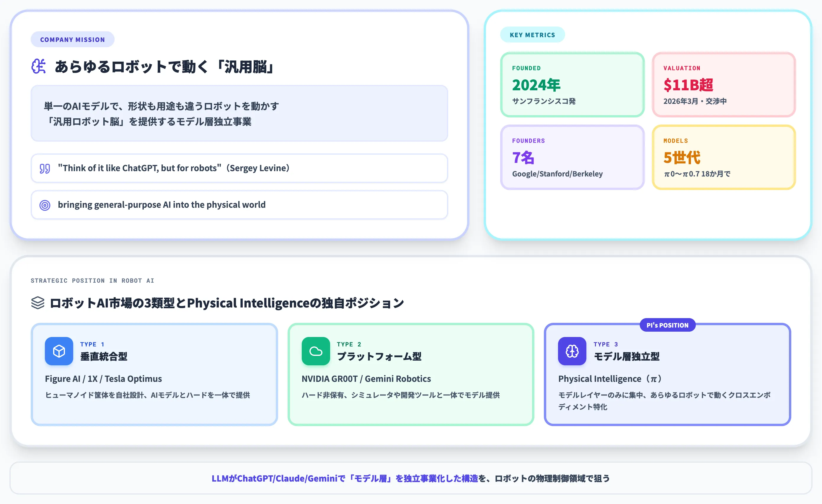
Task: Click the text NVIDIA GR00T / Gemini Robotics
Action: (366, 379)
